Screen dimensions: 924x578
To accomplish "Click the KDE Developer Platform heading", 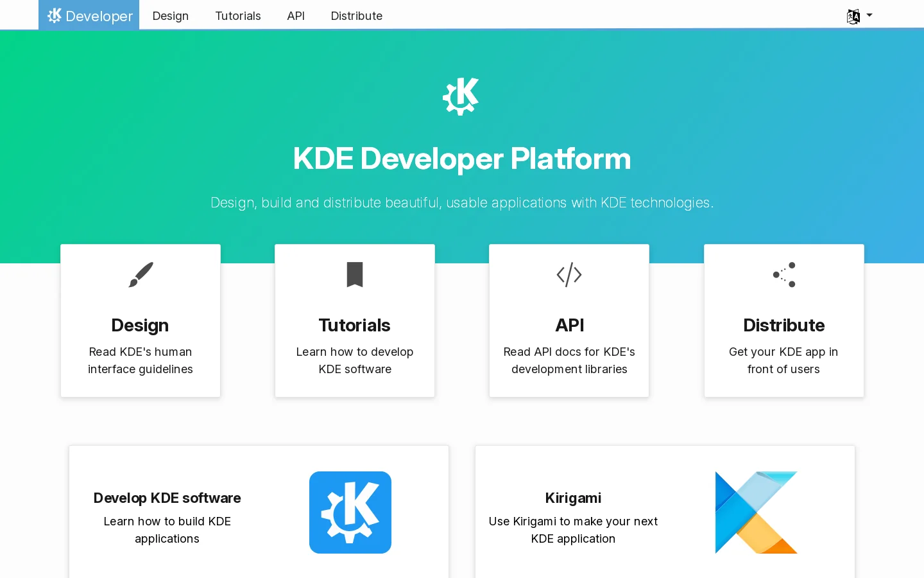I will pos(462,159).
